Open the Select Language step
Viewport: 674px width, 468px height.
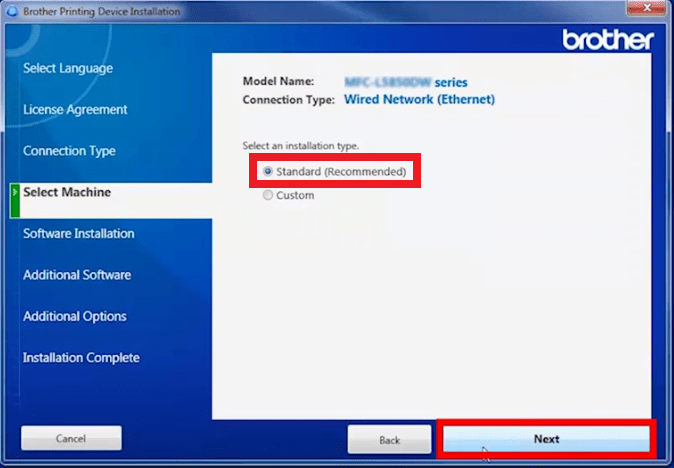68,68
